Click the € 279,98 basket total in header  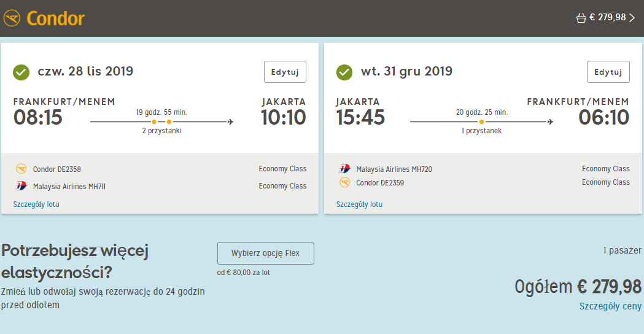click(607, 17)
